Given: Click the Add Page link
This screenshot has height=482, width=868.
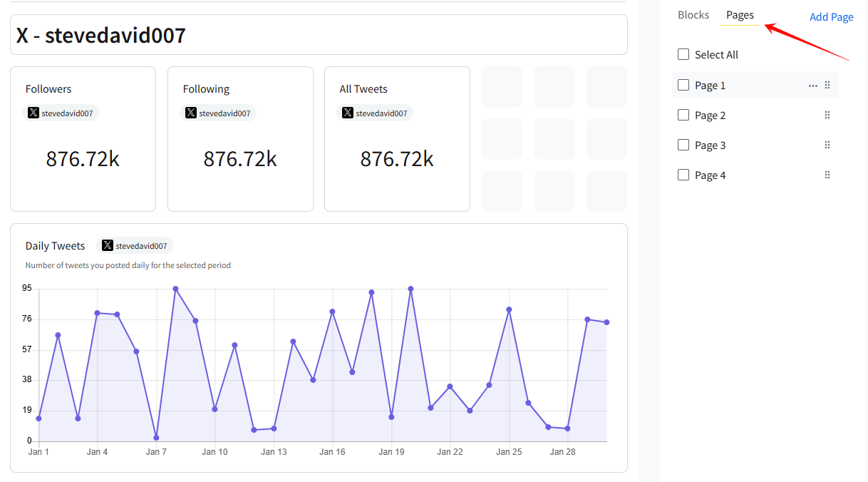Looking at the screenshot, I should pos(831,17).
